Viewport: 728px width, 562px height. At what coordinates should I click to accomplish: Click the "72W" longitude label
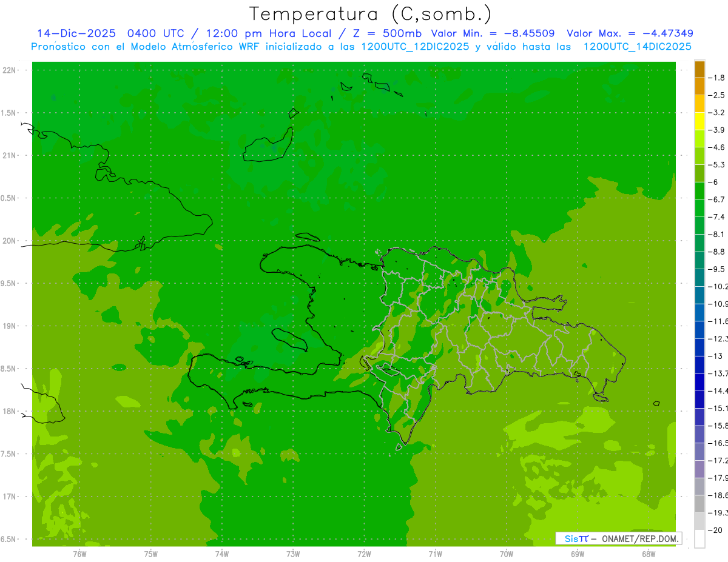coord(364,554)
